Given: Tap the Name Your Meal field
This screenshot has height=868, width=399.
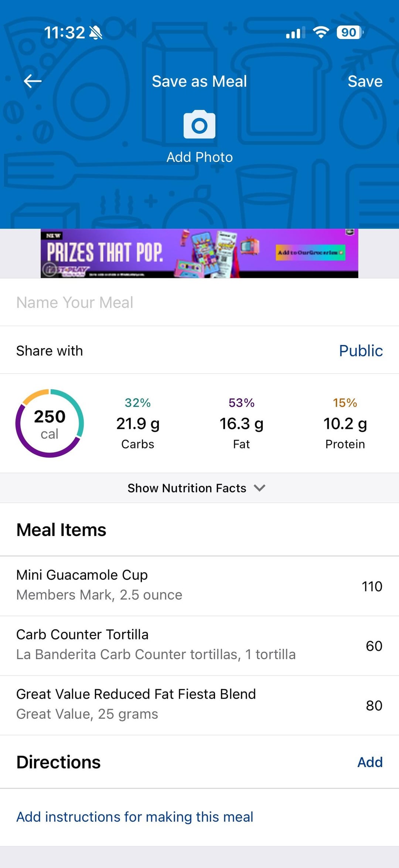Looking at the screenshot, I should pos(199,302).
